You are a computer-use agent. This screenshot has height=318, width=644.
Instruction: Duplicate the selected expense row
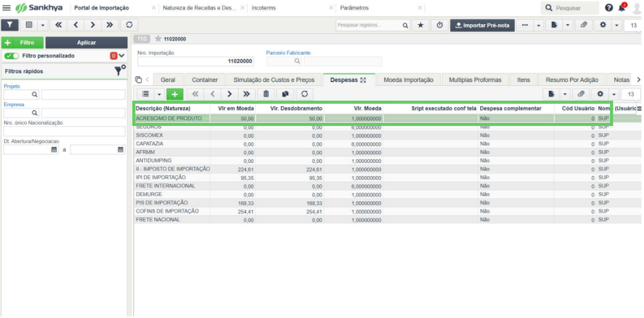[285, 94]
